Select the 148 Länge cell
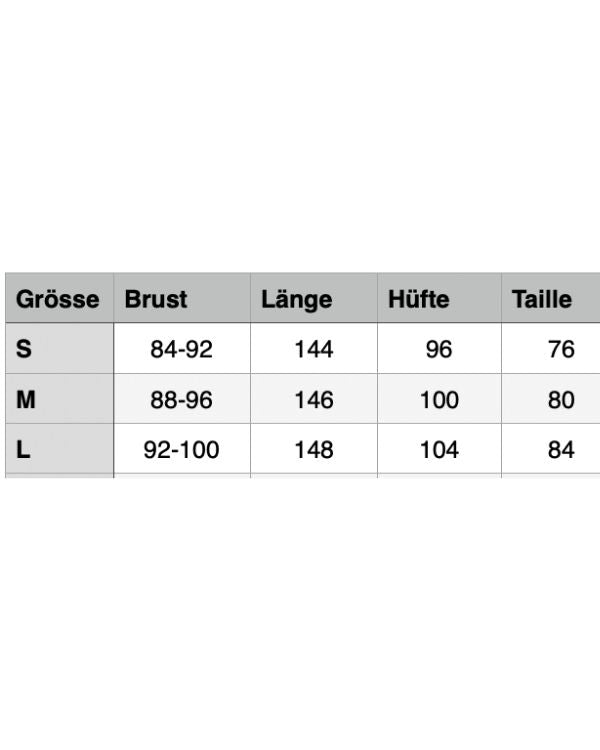The image size is (600, 750). (314, 450)
